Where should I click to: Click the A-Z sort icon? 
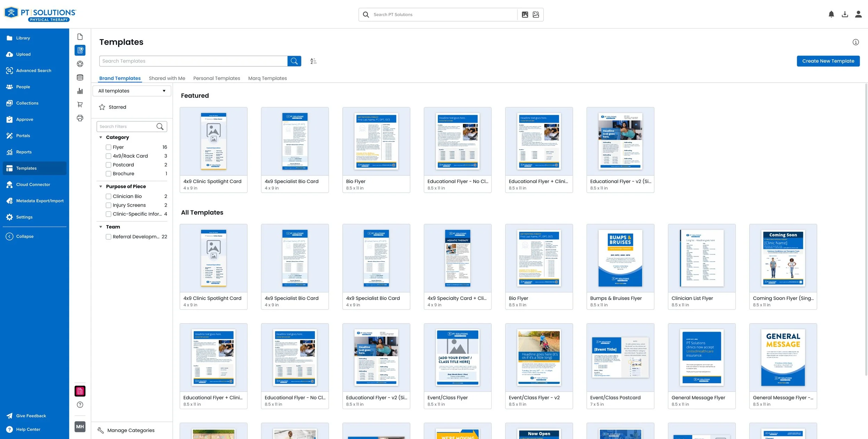pyautogui.click(x=313, y=61)
